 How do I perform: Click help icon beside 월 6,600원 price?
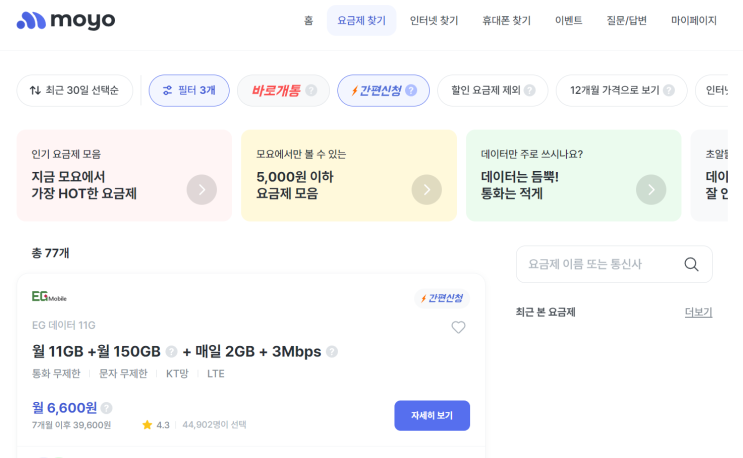107,408
